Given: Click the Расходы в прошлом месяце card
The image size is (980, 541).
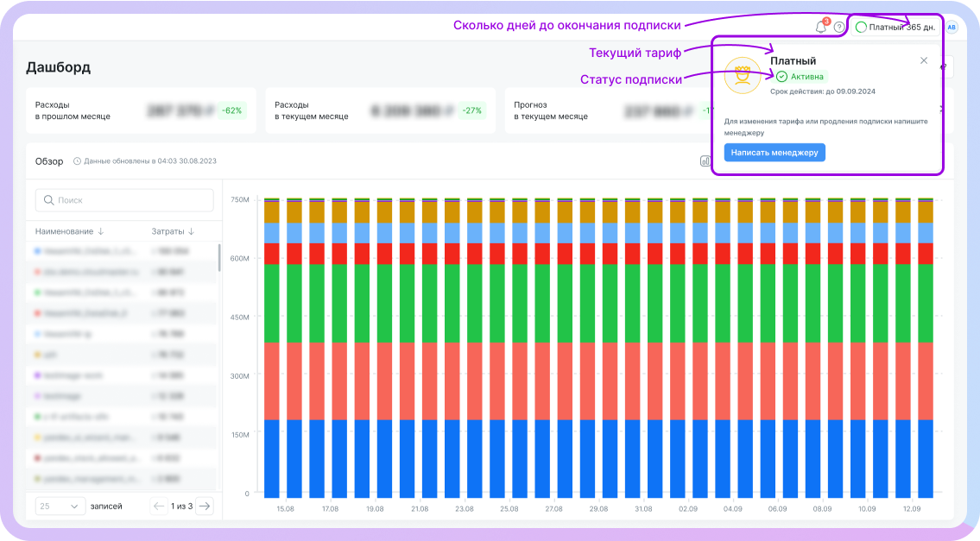Looking at the screenshot, I should point(141,110).
